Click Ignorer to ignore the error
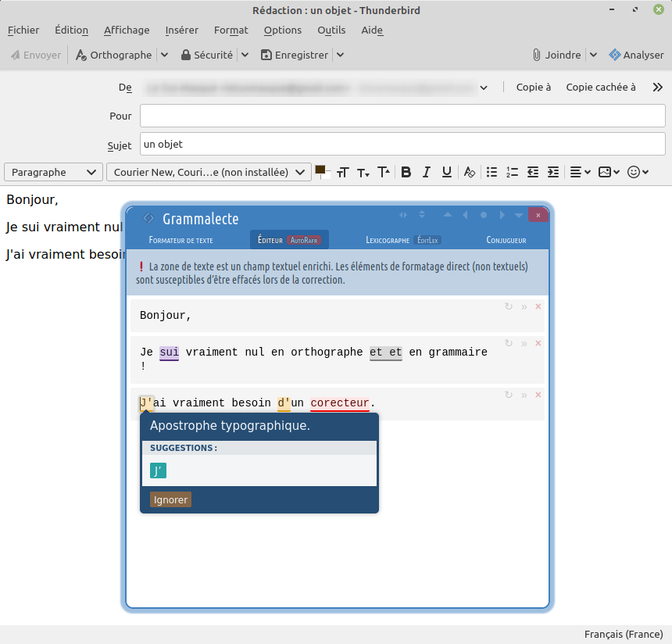 (x=170, y=499)
